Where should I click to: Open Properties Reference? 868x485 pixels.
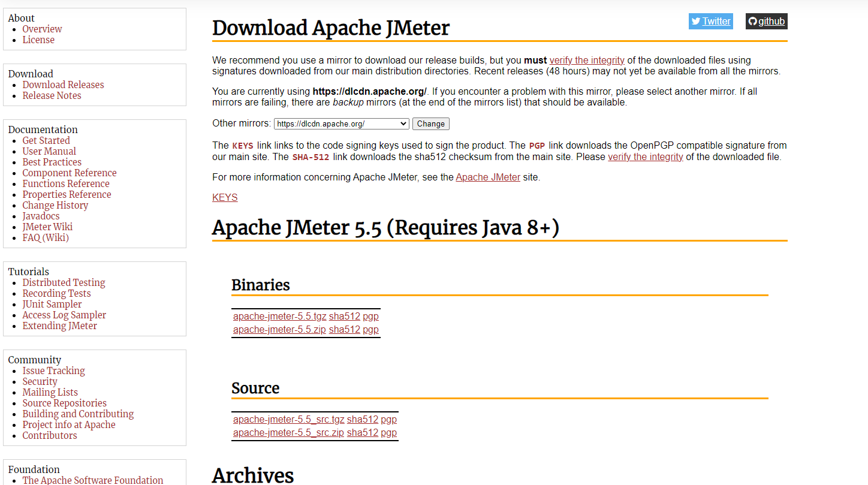tap(67, 194)
